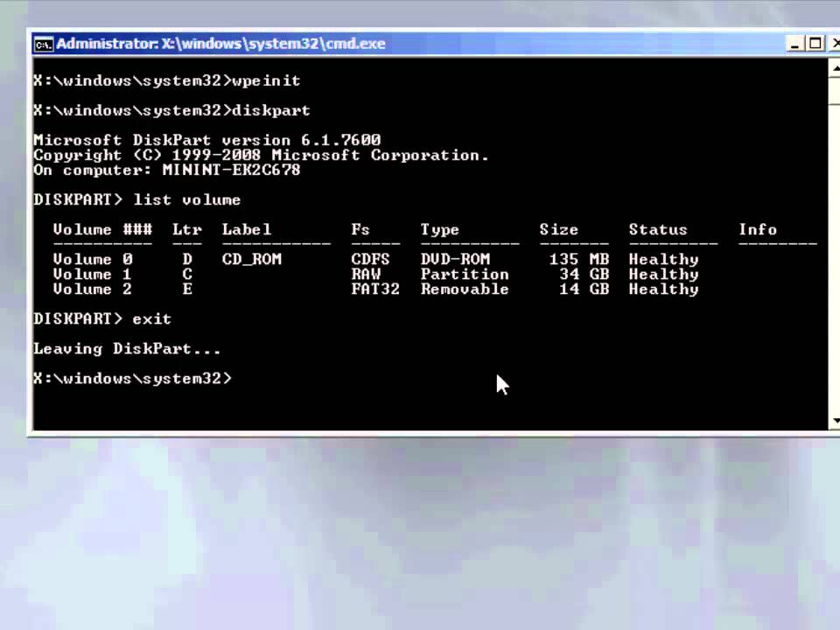Click the Size column header
The height and width of the screenshot is (630, 840).
point(558,230)
